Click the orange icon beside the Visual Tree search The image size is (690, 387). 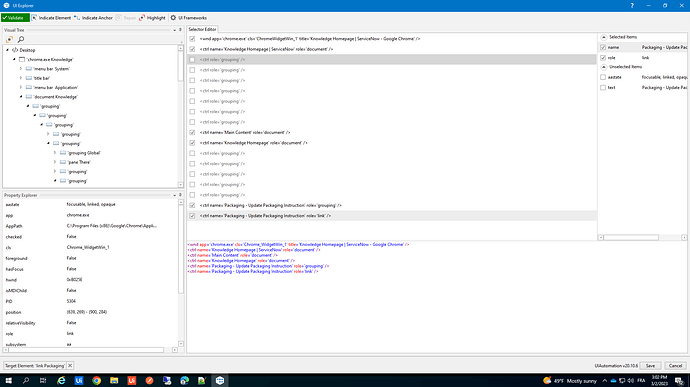point(9,39)
